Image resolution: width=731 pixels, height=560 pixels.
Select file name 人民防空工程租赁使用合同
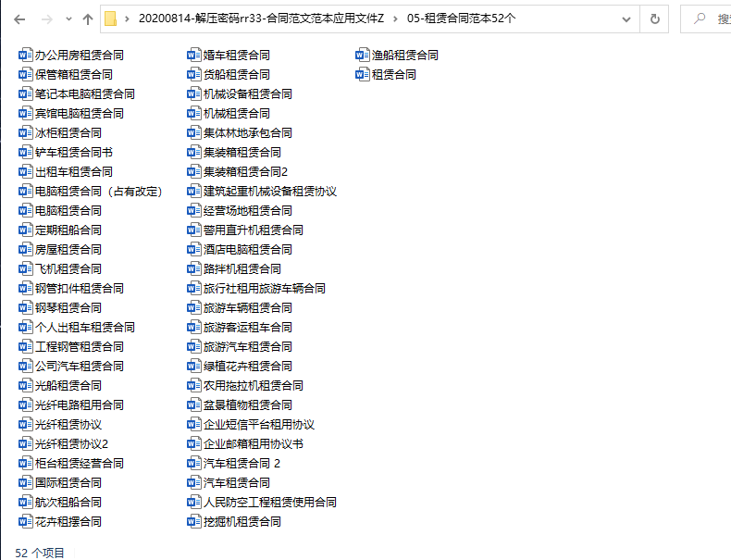pyautogui.click(x=270, y=503)
